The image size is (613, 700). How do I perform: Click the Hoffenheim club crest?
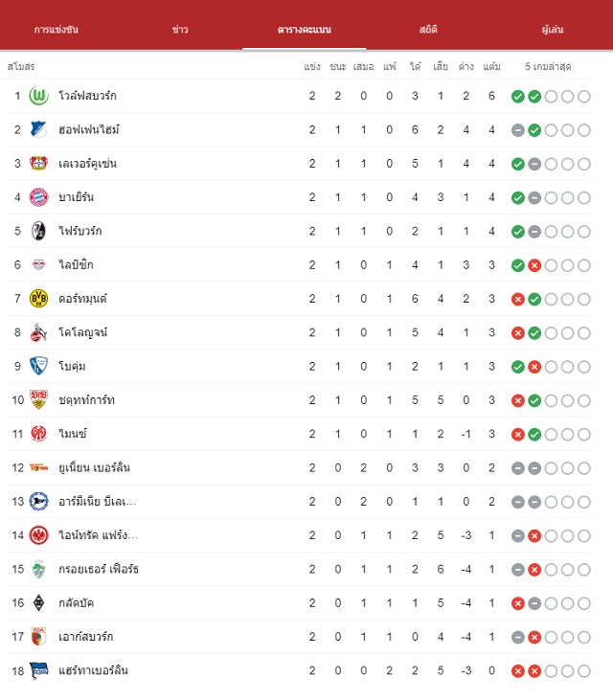(39, 130)
